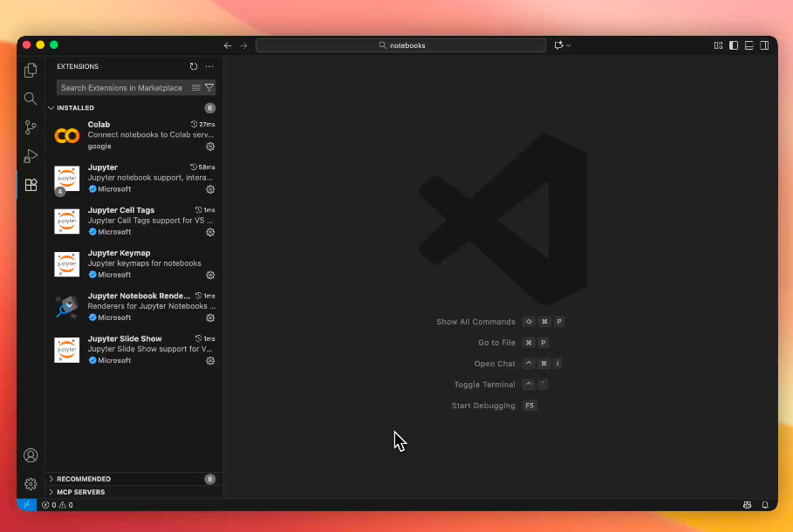Toggle the secondary side bar visibility

(x=764, y=45)
